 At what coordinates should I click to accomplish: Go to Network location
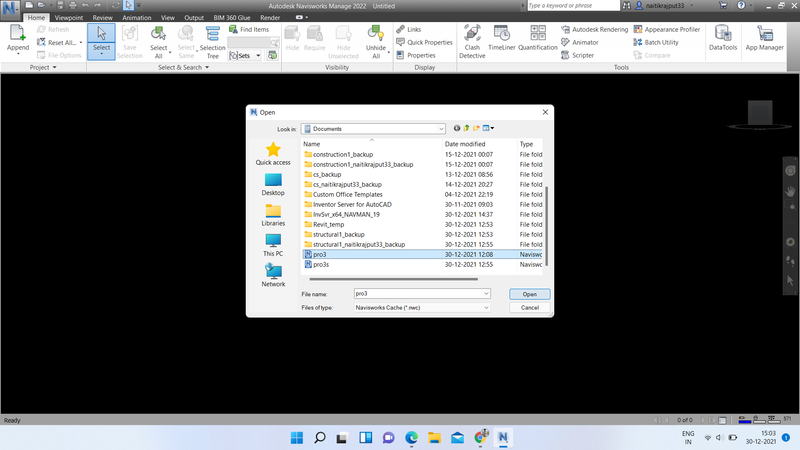coord(273,276)
